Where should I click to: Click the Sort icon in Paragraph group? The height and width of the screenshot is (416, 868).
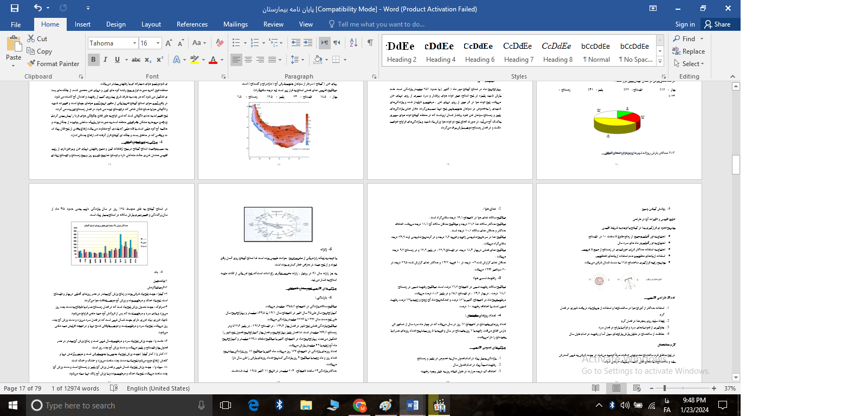[353, 43]
